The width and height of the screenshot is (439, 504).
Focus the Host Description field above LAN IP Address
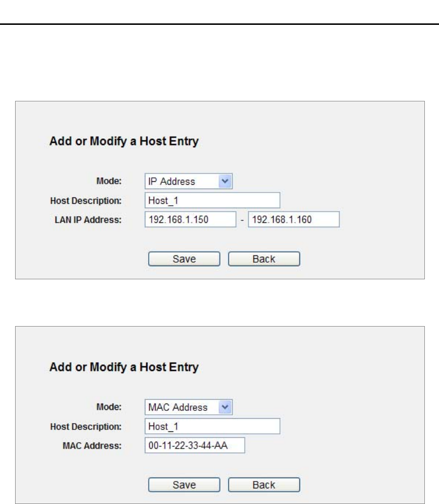pos(212,200)
